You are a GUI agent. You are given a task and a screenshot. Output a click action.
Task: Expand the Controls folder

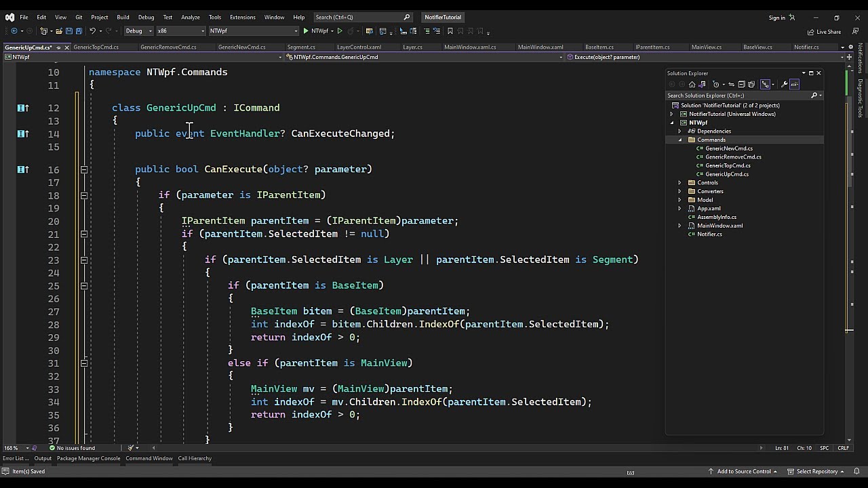[680, 183]
